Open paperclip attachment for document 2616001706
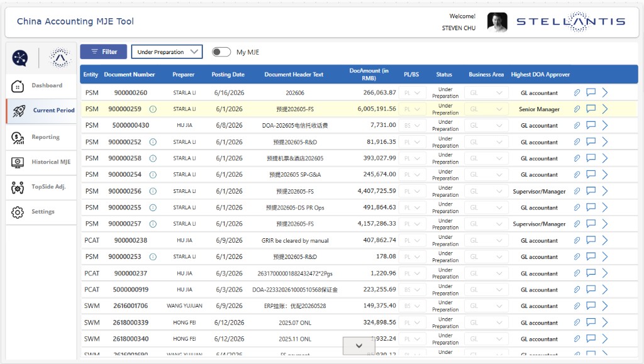Screen dimensions: 644x364 click(x=577, y=306)
